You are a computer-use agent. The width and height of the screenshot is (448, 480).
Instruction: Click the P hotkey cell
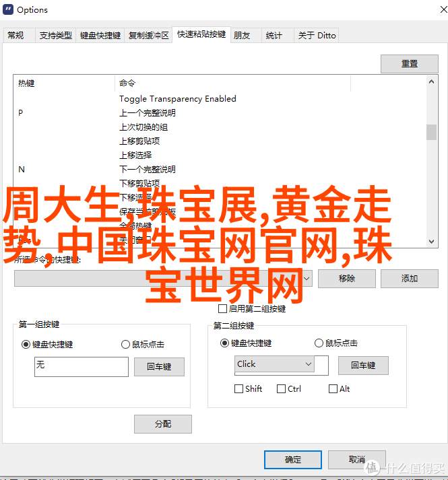tap(20, 113)
